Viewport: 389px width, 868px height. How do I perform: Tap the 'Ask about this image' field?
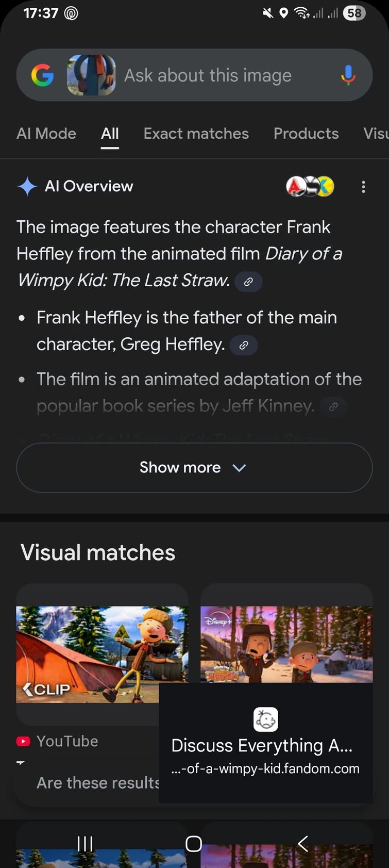click(208, 75)
